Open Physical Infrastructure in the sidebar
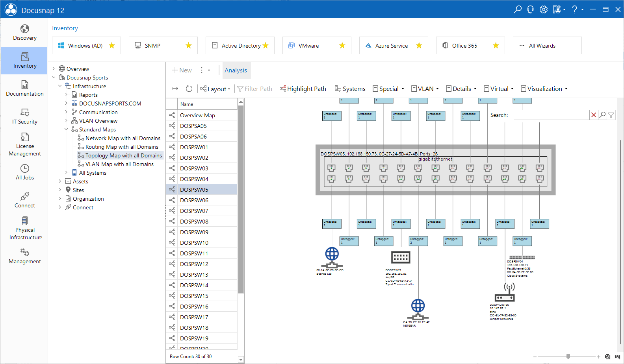This screenshot has width=624, height=364. click(24, 228)
